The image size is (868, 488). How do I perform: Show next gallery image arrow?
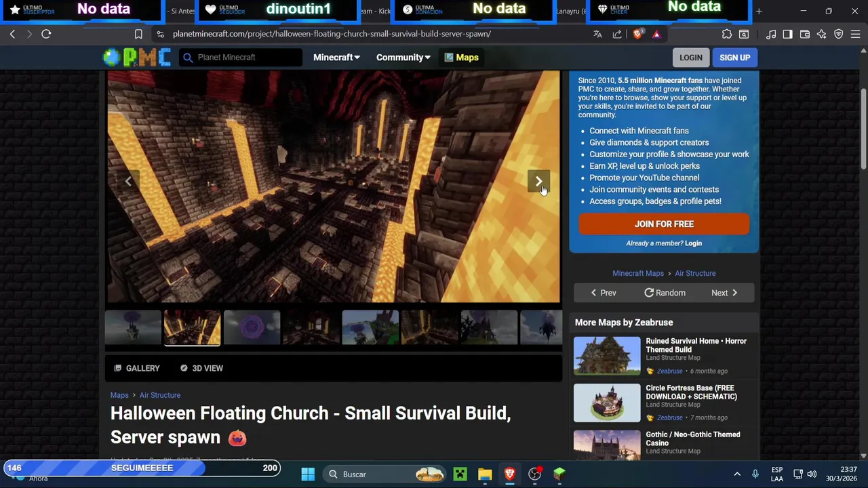point(538,181)
